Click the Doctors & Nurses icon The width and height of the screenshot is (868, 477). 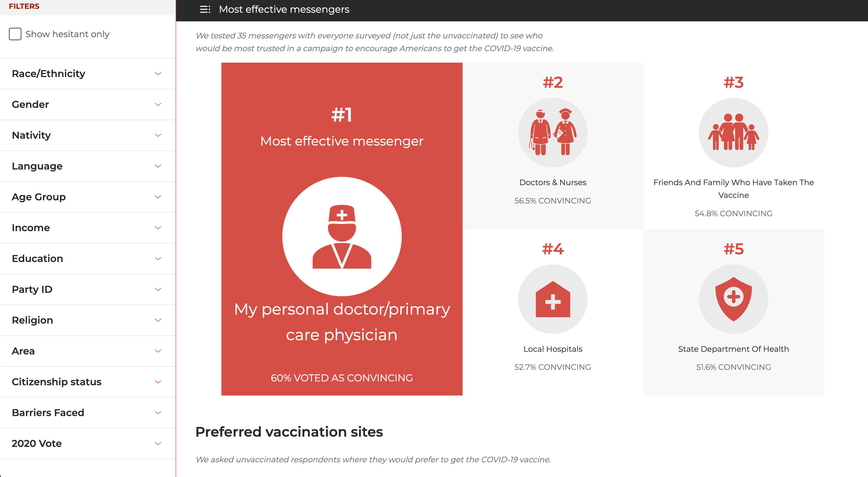point(553,132)
